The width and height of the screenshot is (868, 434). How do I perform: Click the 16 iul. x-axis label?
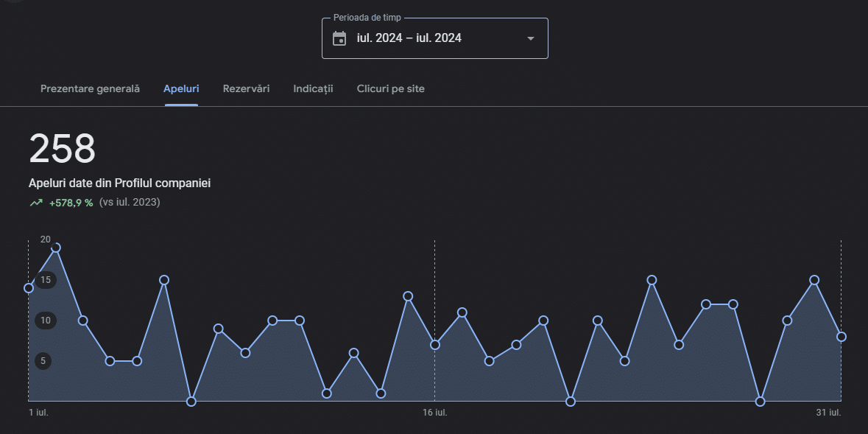(434, 413)
